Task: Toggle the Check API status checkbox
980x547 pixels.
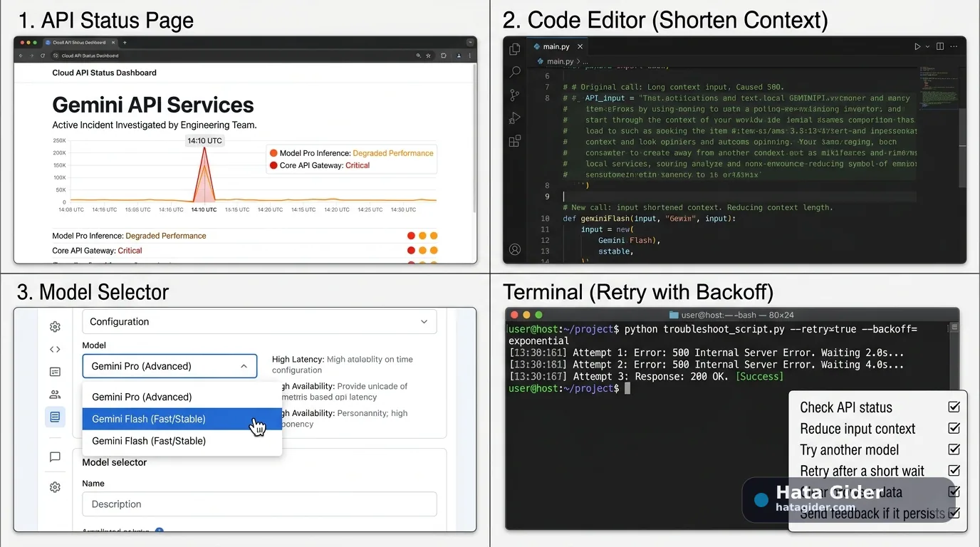Action: pos(954,407)
